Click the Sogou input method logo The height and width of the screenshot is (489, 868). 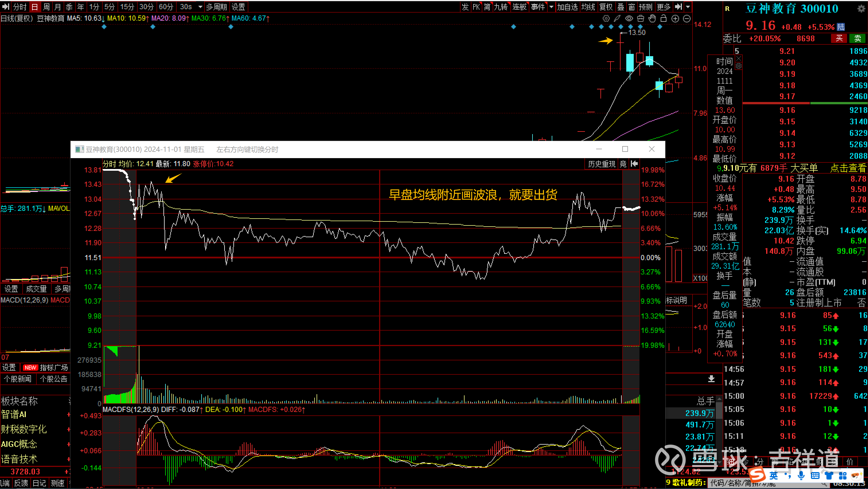pyautogui.click(x=758, y=475)
